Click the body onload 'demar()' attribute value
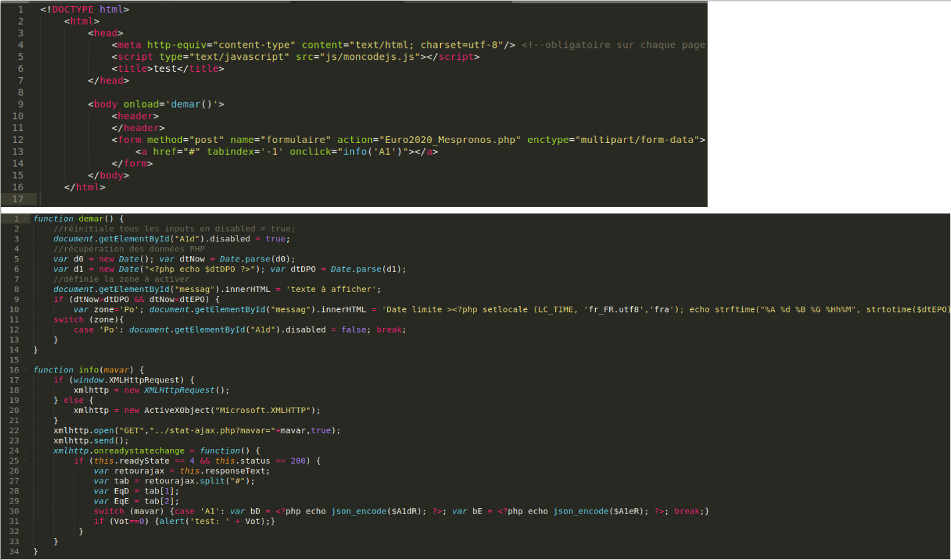The width and height of the screenshot is (951, 560). point(192,104)
